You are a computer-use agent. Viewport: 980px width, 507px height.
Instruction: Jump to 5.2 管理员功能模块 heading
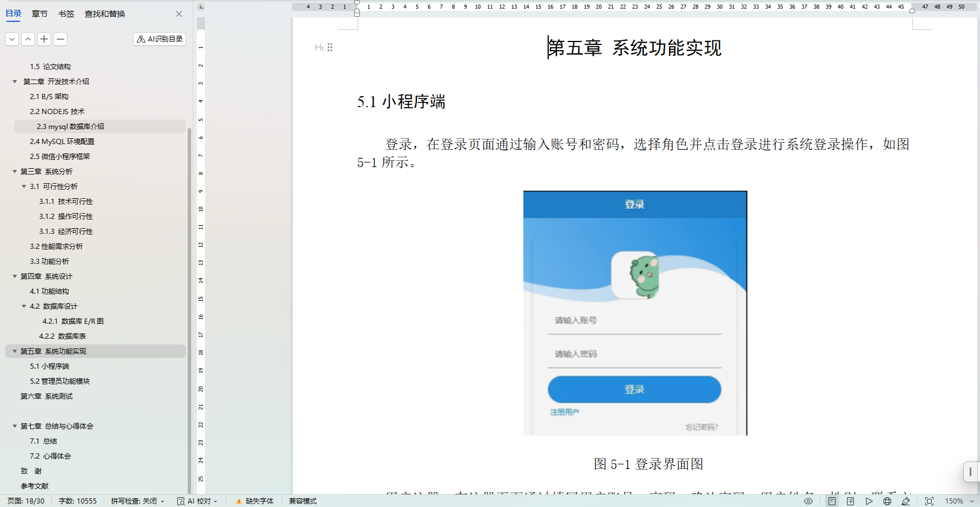60,381
